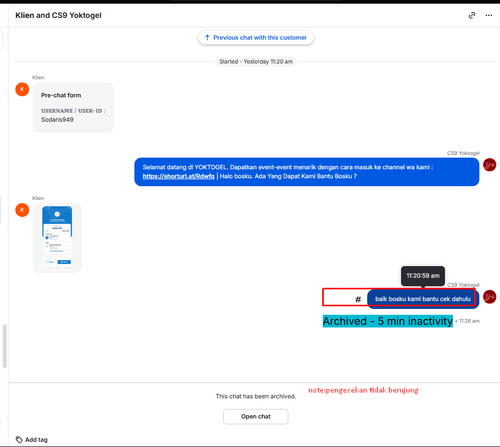Click username value Sodaris949
Viewport: 500px width, 447px height.
click(57, 120)
